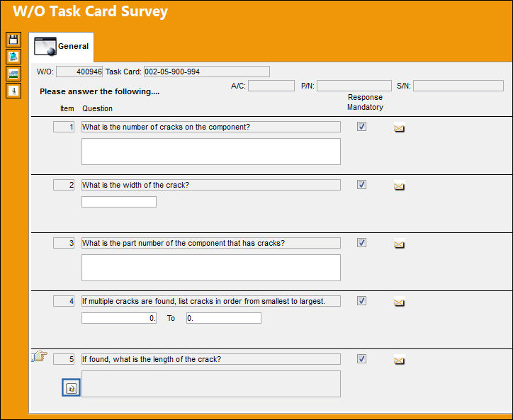The image size is (513, 420).
Task: Click the landscape picture icon in sidebar
Action: (13, 74)
